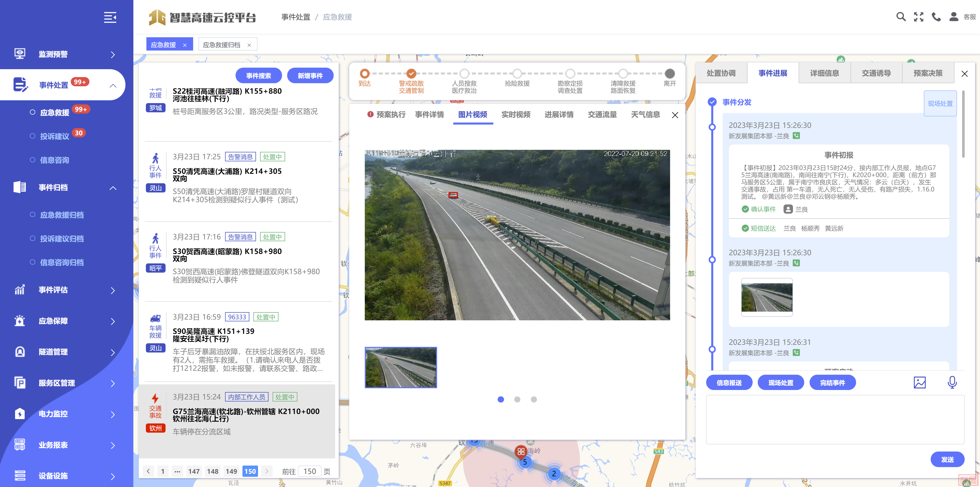Click the image upload icon
The height and width of the screenshot is (487, 980).
[919, 382]
